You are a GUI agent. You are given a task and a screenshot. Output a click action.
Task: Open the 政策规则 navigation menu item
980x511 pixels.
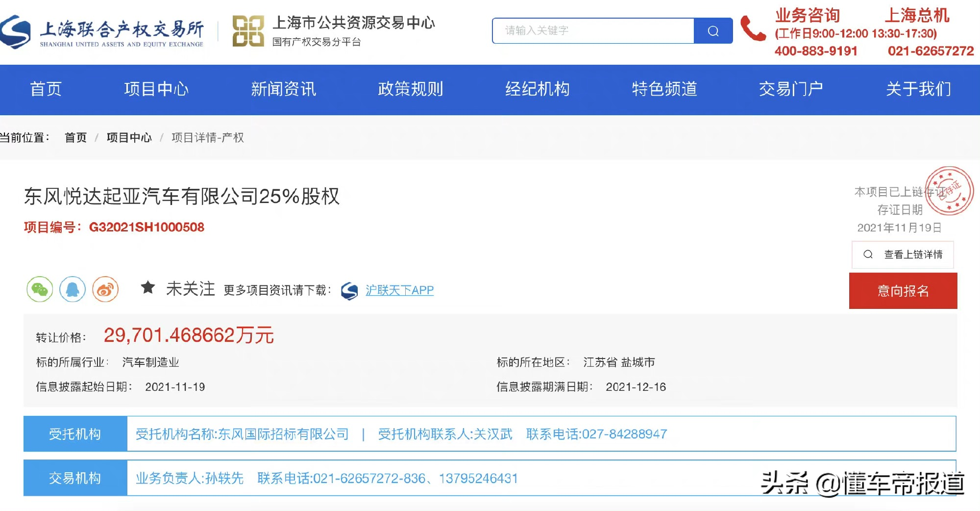pos(410,89)
